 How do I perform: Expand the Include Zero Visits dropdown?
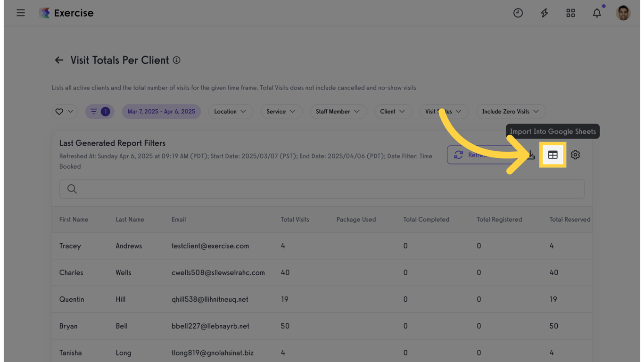[x=511, y=111]
